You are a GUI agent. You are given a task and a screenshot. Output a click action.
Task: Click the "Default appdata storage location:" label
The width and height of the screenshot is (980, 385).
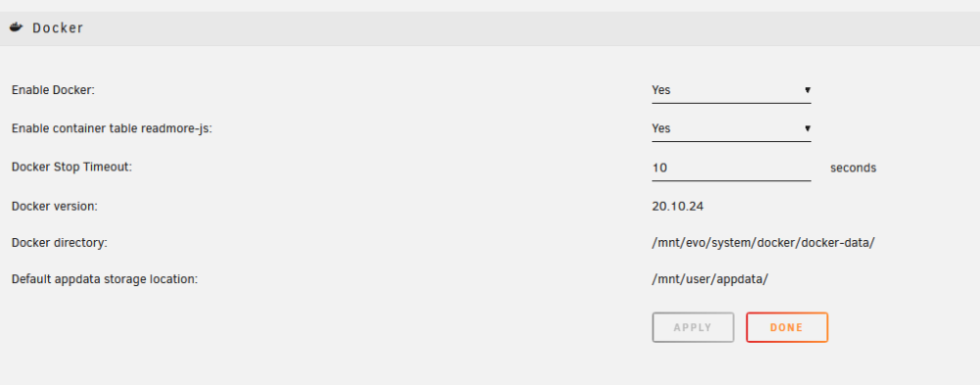105,279
